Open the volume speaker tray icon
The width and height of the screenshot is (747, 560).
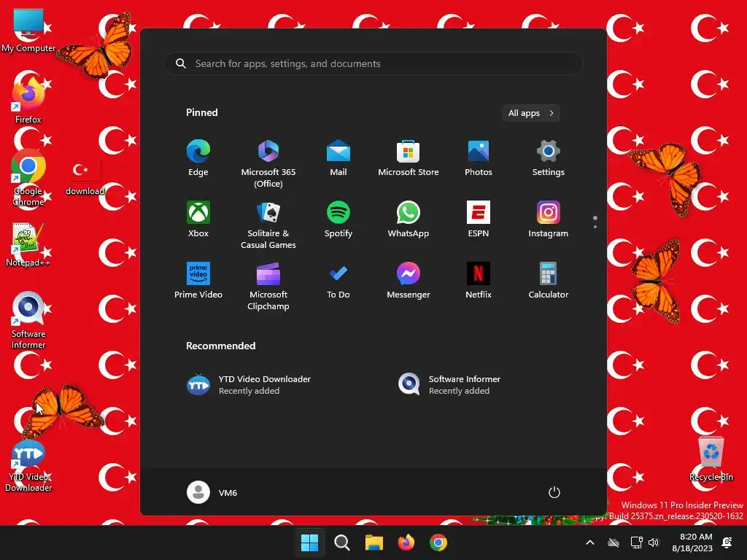pos(654,542)
